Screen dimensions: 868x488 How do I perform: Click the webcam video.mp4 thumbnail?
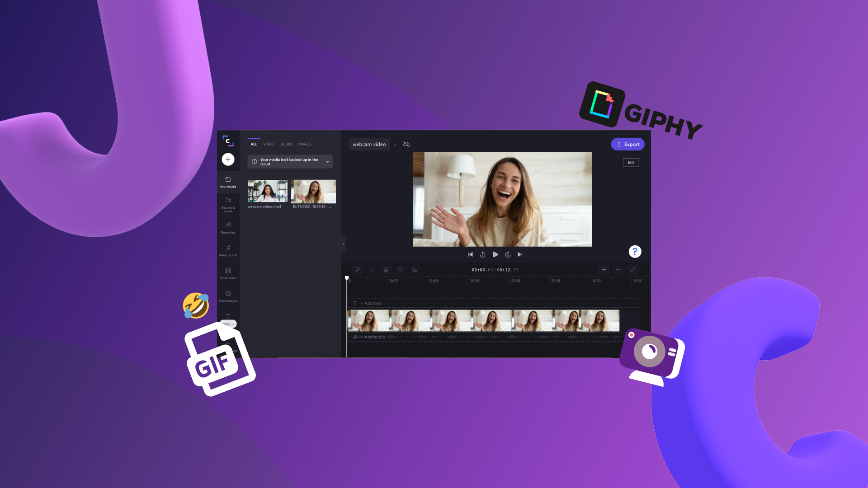click(267, 189)
